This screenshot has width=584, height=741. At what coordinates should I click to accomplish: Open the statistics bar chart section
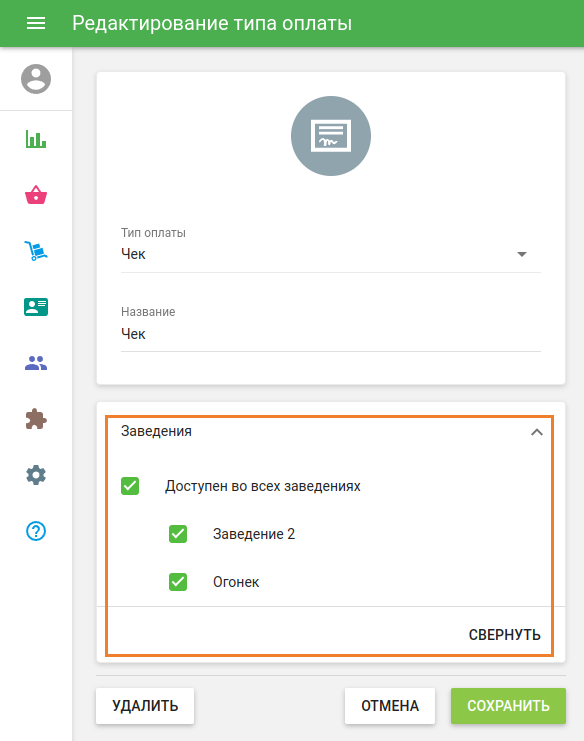pyautogui.click(x=36, y=139)
